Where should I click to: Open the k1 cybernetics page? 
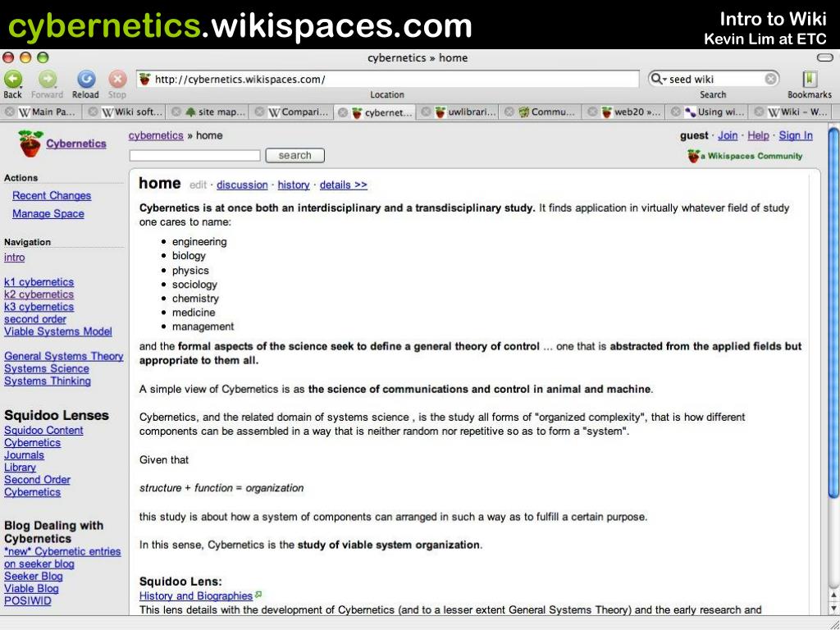coord(39,282)
